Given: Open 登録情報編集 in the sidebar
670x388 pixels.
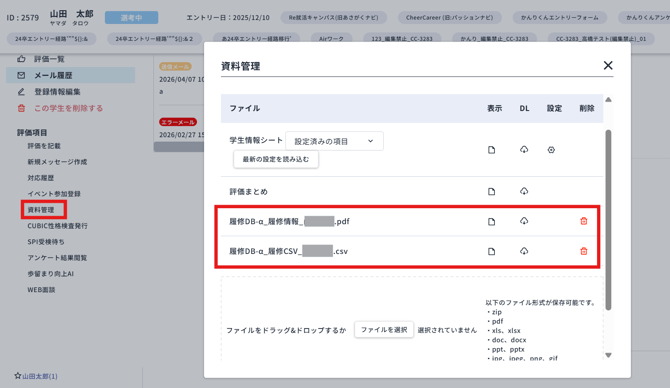Looking at the screenshot, I should coord(57,92).
